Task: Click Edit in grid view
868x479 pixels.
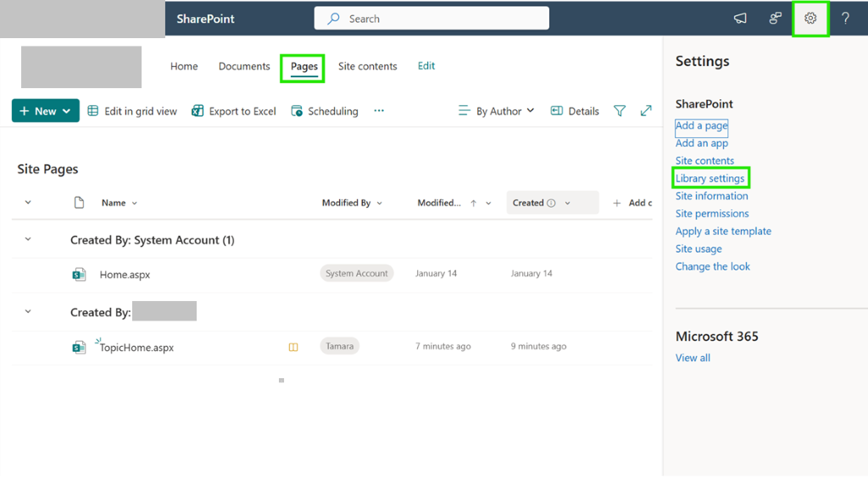Action: [132, 111]
